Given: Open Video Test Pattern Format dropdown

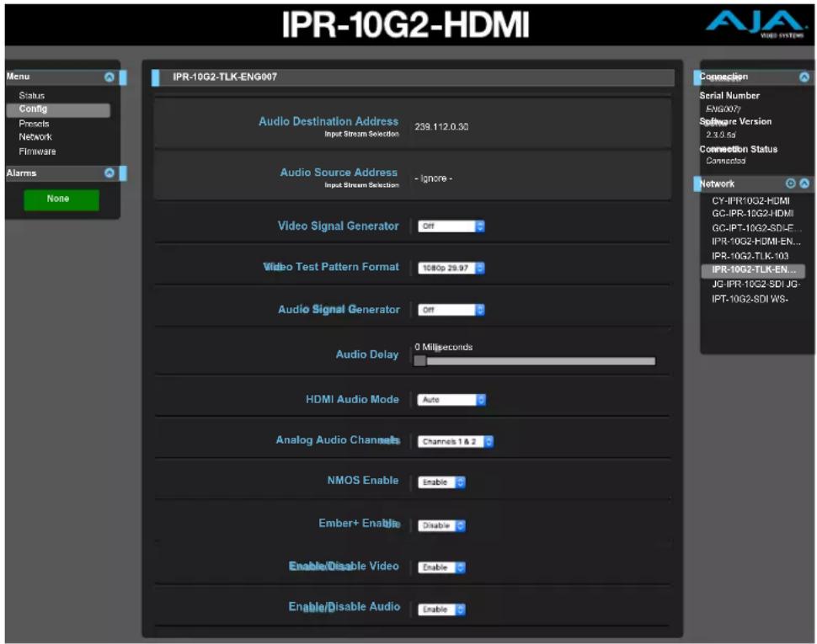Looking at the screenshot, I should 451,268.
